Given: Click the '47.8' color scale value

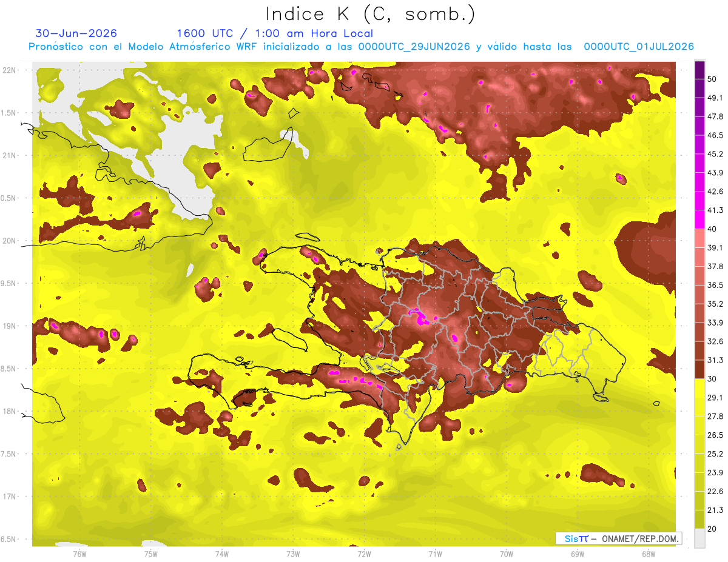Looking at the screenshot, I should coord(715,116).
